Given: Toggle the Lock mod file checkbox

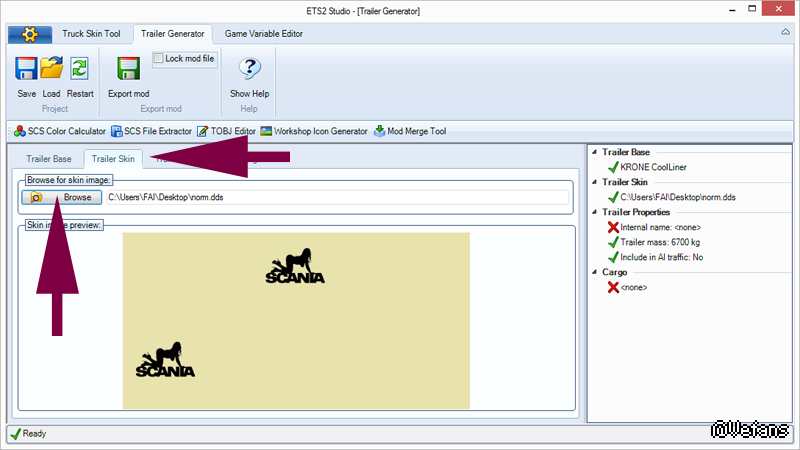Looking at the screenshot, I should (159, 58).
